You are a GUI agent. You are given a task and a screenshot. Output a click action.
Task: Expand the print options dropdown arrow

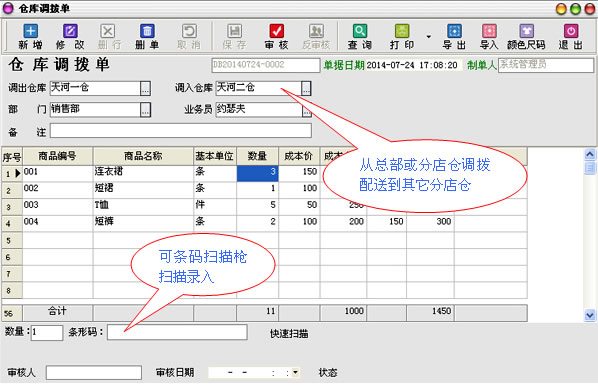pos(429,37)
